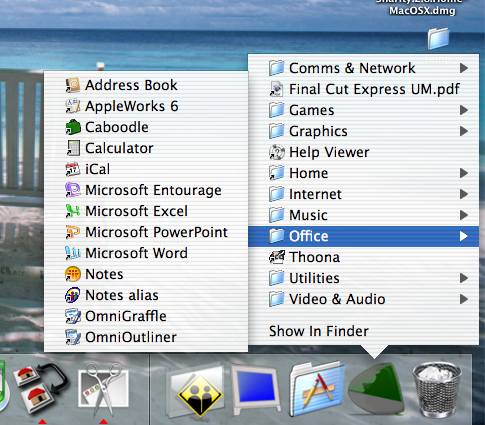Click the OmniOutliner text label
This screenshot has width=485, height=425.
tap(131, 337)
